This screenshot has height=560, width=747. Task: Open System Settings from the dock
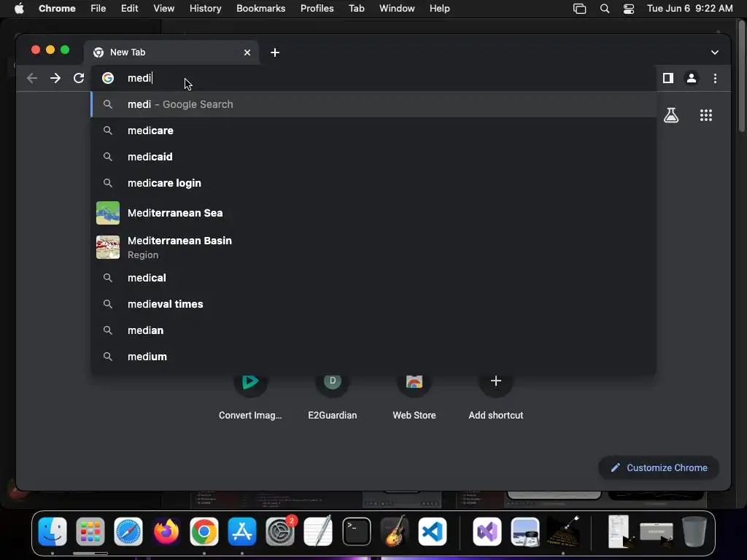click(280, 531)
